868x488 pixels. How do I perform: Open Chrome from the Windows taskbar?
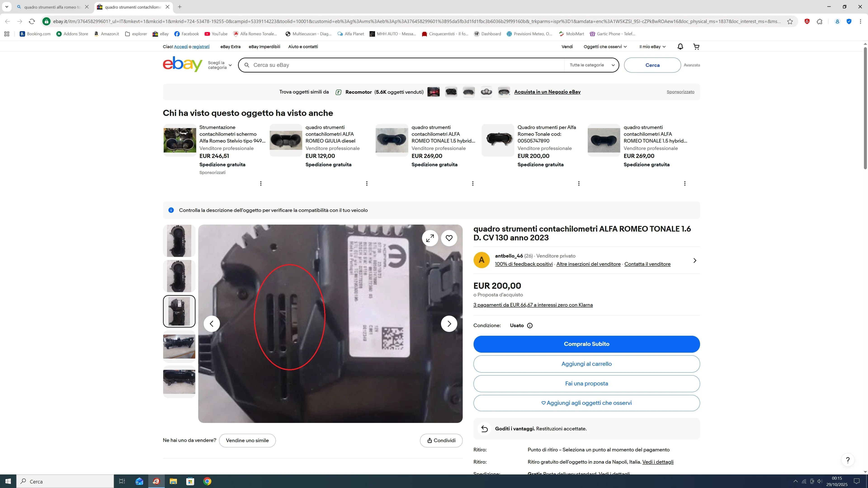(207, 481)
